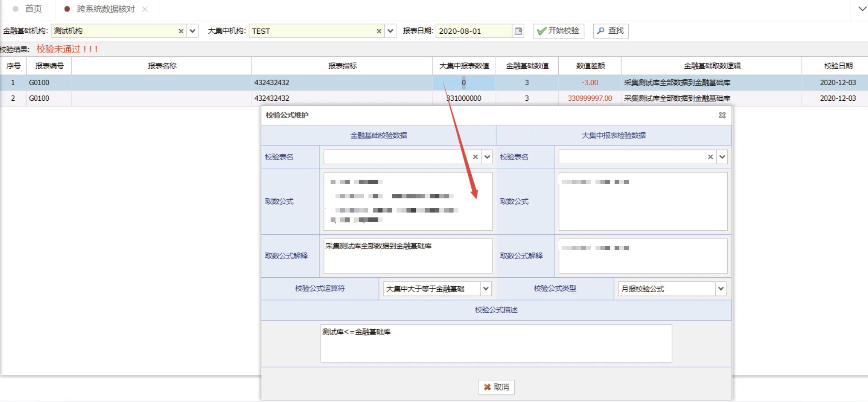Switch to the 首页 tab
868x402 pixels.
tap(33, 9)
